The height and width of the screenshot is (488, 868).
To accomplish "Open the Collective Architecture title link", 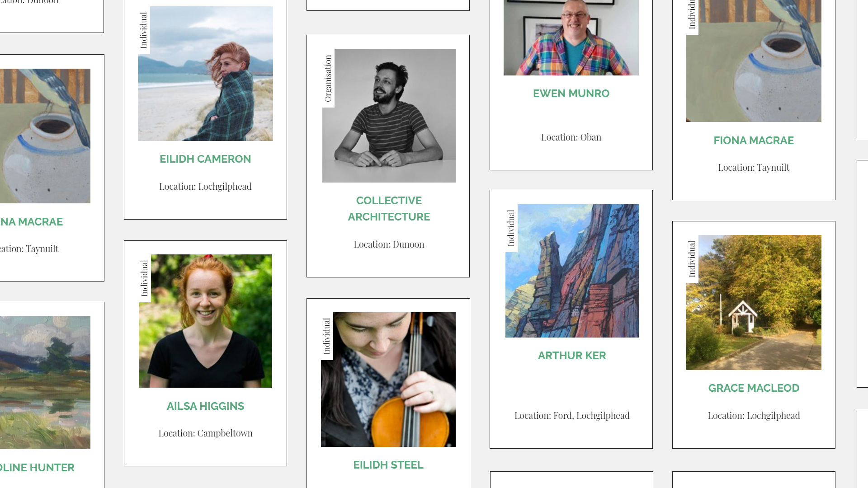I will [x=389, y=209].
